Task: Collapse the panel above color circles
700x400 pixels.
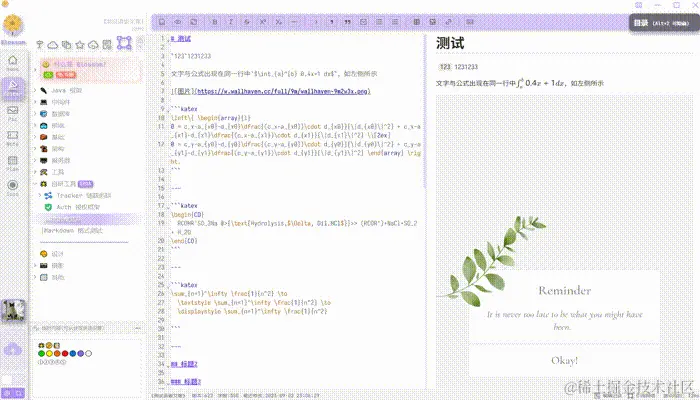Action: click(138, 328)
